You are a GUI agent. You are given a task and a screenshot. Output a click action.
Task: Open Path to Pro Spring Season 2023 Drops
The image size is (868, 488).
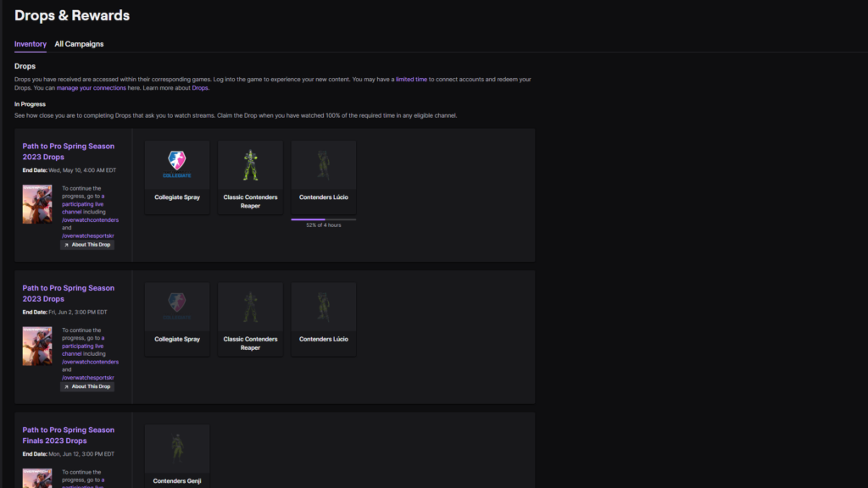tap(68, 151)
